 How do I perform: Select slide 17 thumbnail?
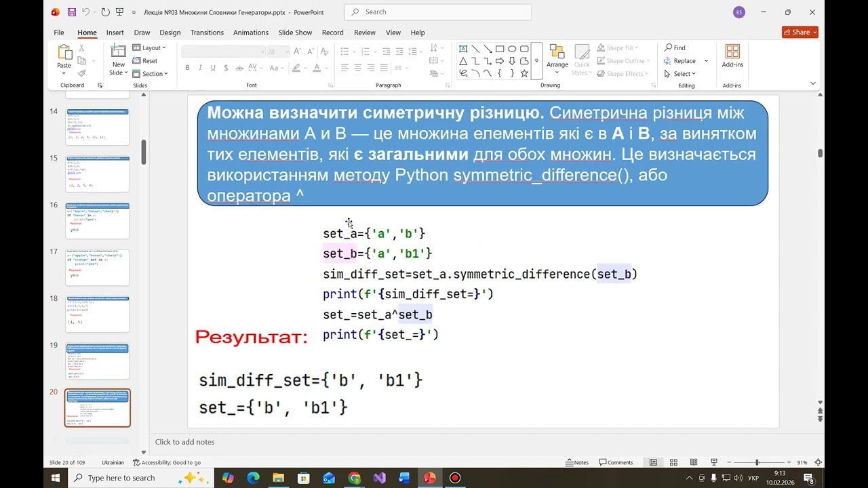point(98,267)
